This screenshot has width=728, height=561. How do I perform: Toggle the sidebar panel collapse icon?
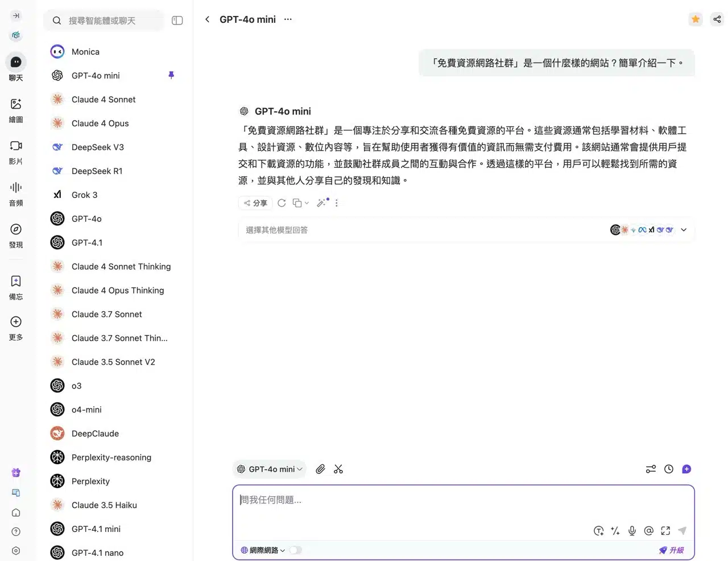coord(177,20)
